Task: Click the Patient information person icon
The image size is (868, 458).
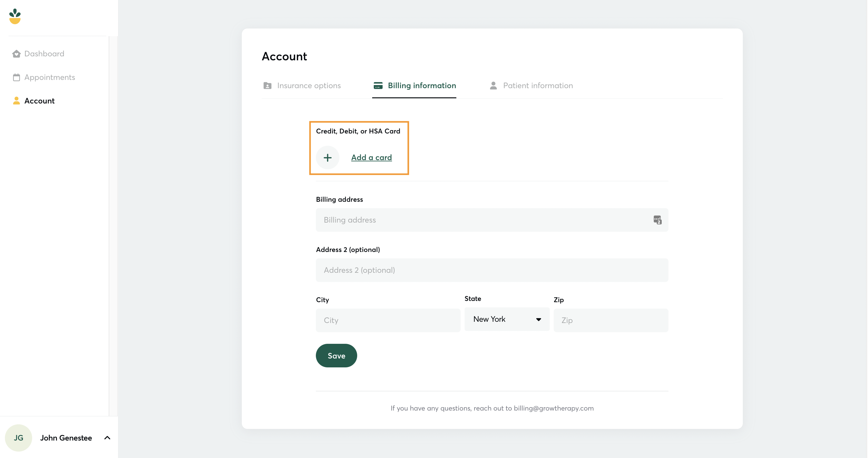Action: 493,86
